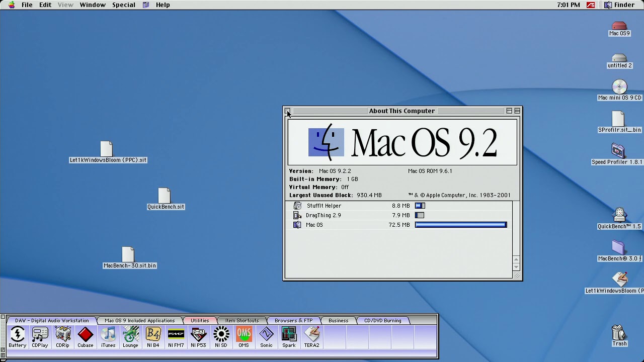The height and width of the screenshot is (362, 644).
Task: Select the untitled 2 drive icon
Action: click(x=619, y=61)
